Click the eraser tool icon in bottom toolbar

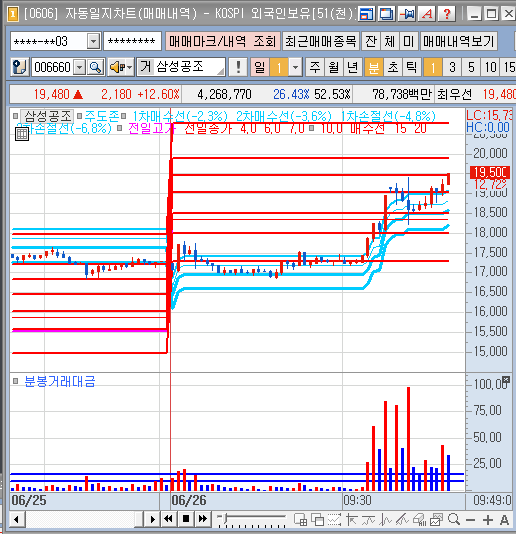pyautogui.click(x=419, y=520)
